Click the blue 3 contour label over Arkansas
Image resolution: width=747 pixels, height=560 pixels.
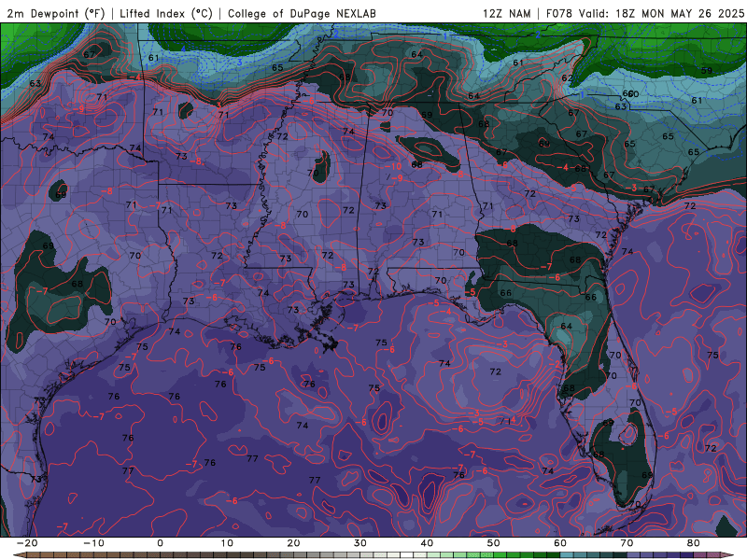[240, 63]
